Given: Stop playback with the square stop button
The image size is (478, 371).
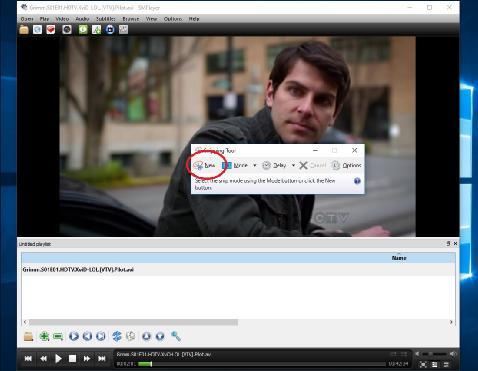Looking at the screenshot, I should coord(72,359).
